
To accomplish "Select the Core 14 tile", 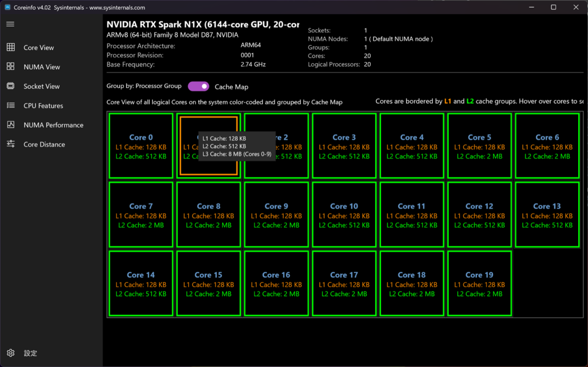I will point(141,283).
